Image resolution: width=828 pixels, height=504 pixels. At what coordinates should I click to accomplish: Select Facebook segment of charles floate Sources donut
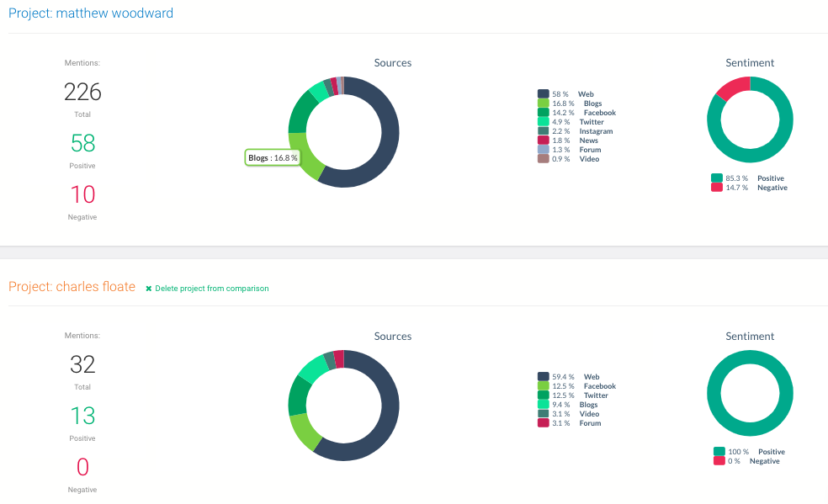coord(305,432)
